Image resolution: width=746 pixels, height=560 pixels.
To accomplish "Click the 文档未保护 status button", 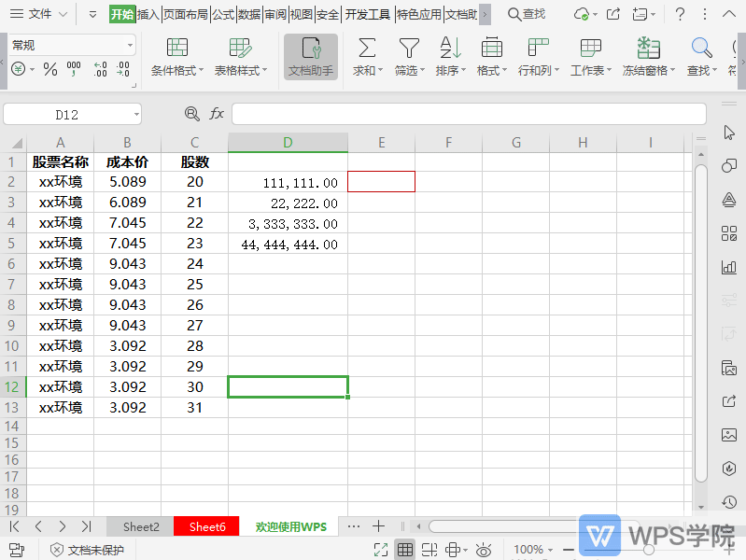I will [x=86, y=550].
